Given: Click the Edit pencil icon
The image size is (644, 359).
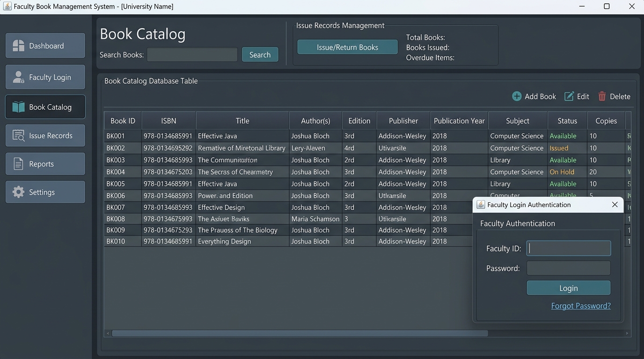Looking at the screenshot, I should [569, 96].
